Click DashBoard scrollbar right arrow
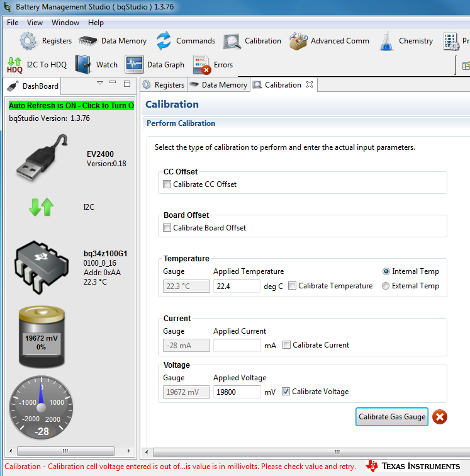The height and width of the screenshot is (476, 470). (x=128, y=451)
